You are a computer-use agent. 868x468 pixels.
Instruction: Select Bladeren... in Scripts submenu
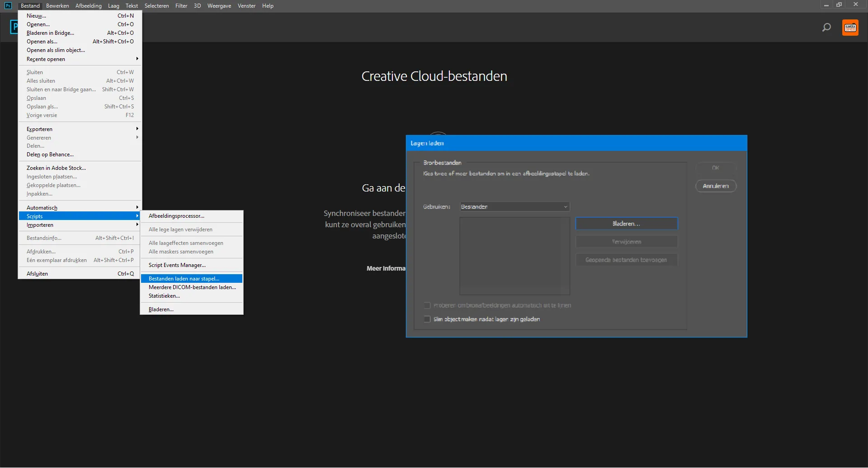pos(192,309)
